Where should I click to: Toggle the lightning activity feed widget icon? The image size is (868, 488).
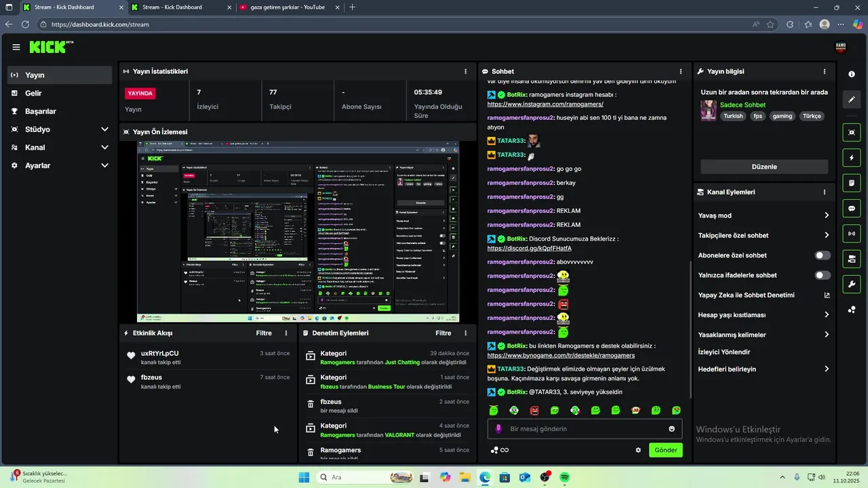point(852,158)
